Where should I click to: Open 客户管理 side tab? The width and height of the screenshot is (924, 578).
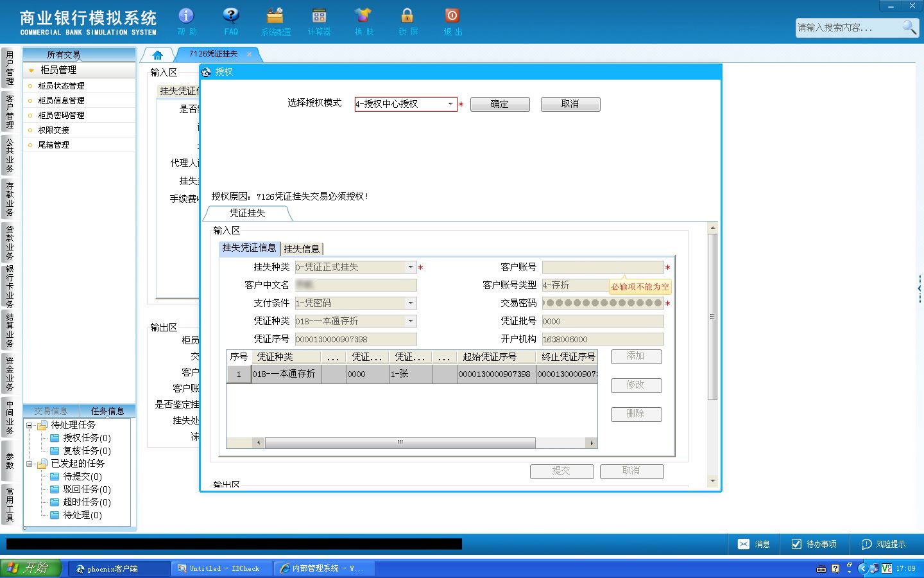9,112
